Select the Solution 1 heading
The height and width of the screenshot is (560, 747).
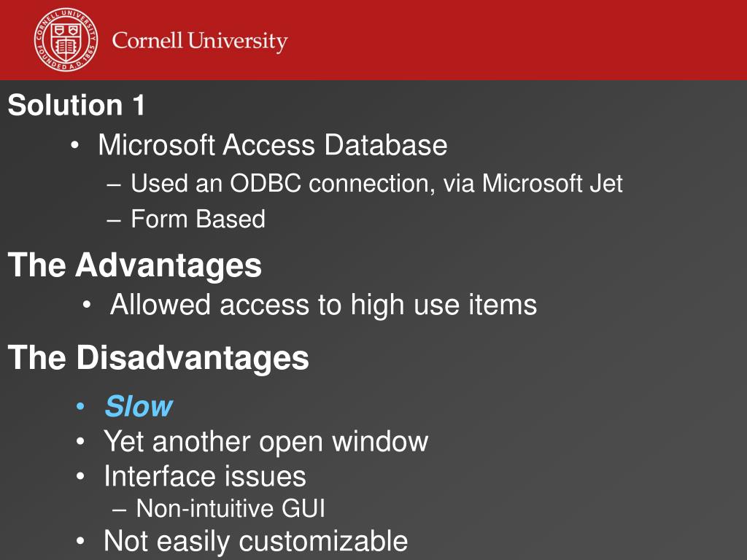click(x=76, y=105)
